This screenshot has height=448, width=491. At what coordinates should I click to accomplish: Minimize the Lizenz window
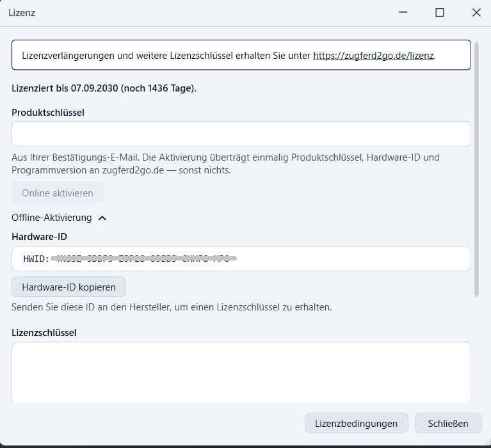click(403, 13)
